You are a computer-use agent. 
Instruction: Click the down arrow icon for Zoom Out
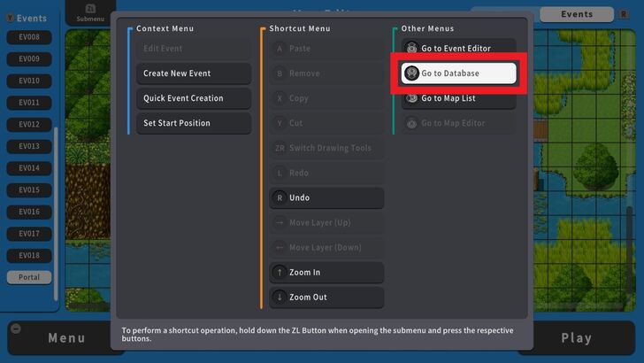[280, 297]
